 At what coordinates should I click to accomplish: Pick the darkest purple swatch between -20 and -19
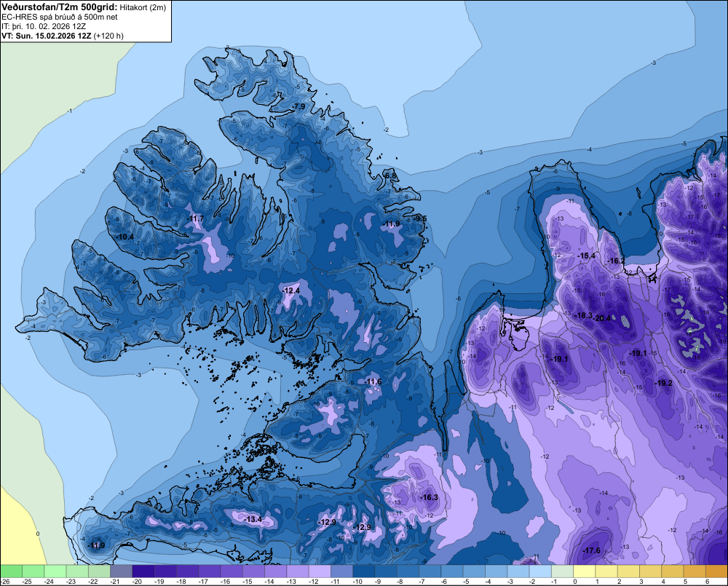click(143, 571)
